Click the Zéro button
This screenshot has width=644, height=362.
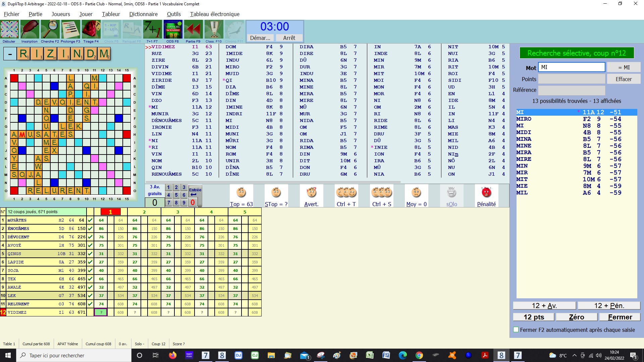point(576,317)
